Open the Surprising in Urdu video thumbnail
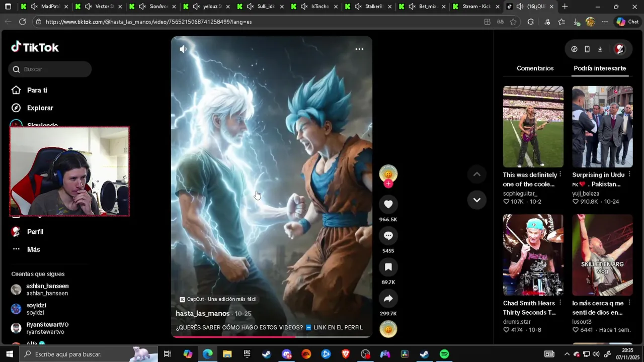The width and height of the screenshot is (644, 362). point(602,127)
